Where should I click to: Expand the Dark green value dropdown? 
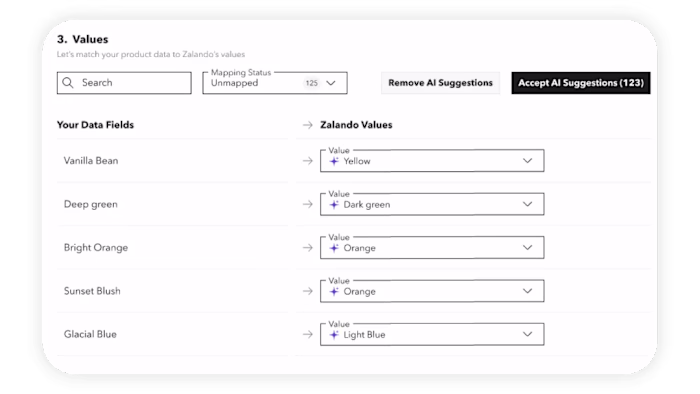[432, 204]
